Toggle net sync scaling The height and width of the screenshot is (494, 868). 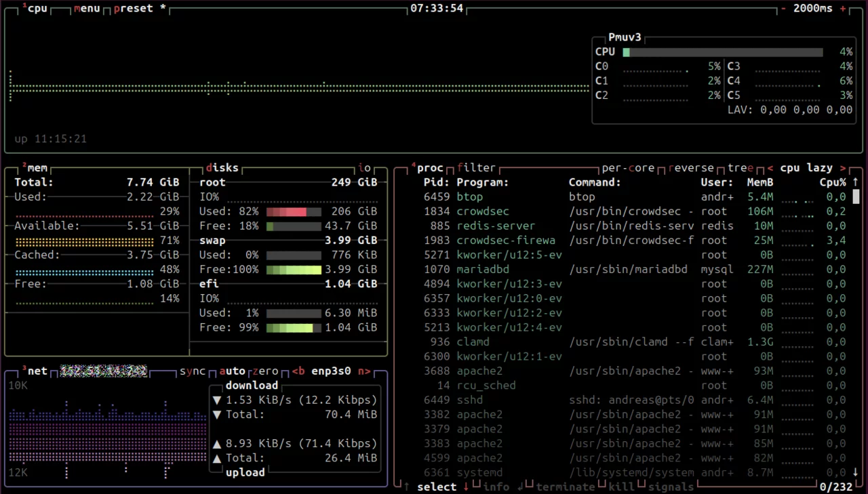(x=193, y=371)
